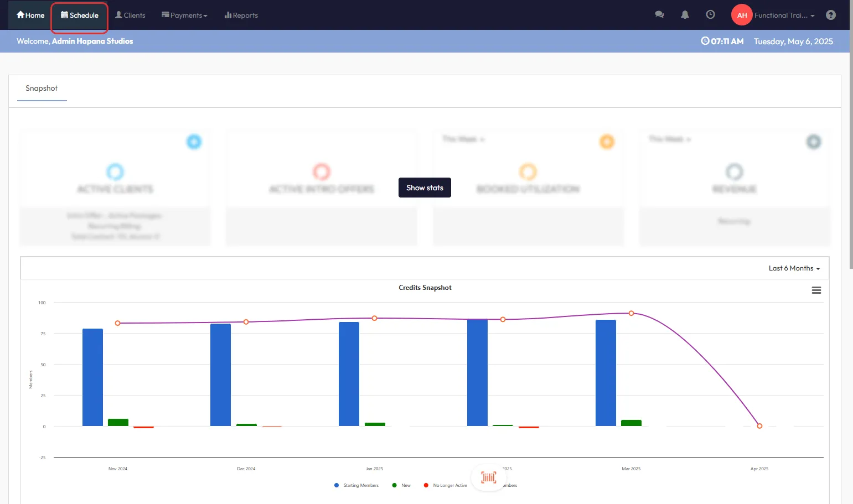Expand the Last 6 Months dropdown
853x504 pixels.
[794, 268]
